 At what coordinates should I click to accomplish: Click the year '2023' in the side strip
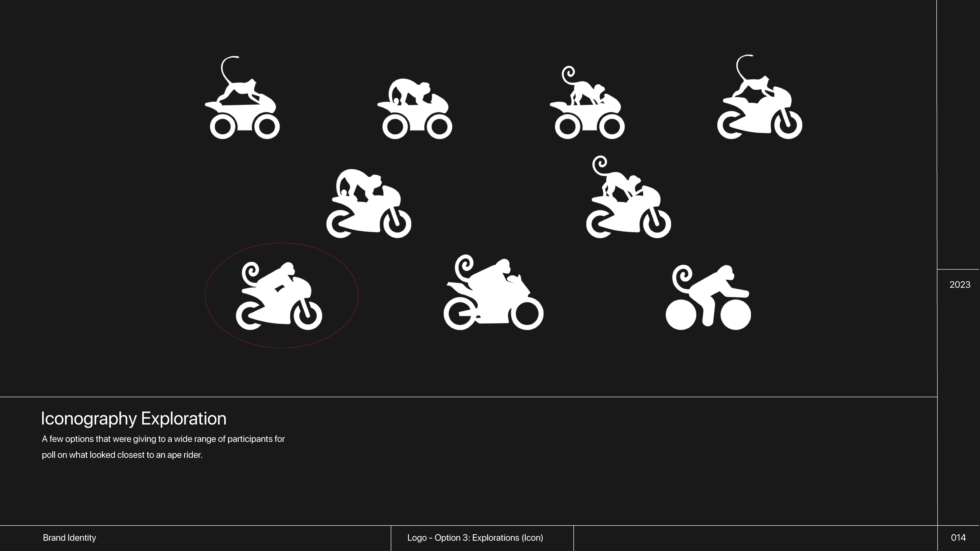[960, 285]
